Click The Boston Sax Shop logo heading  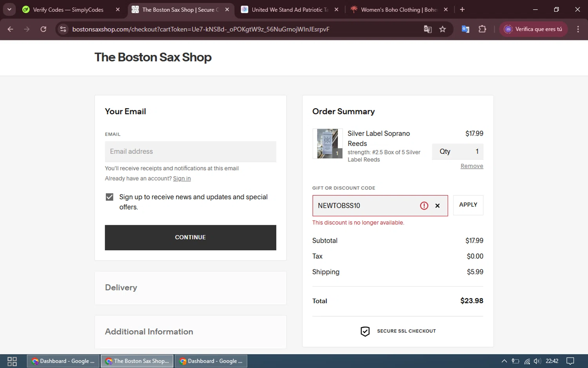[x=153, y=57]
